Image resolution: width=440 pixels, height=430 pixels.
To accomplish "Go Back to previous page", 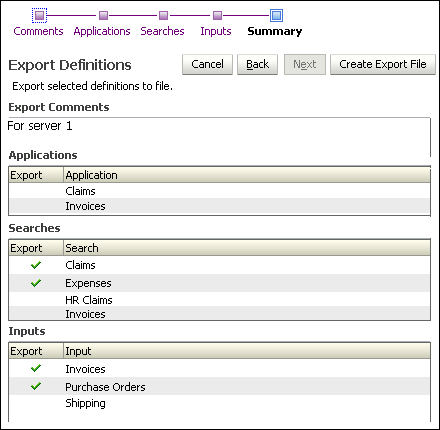I will pyautogui.click(x=257, y=64).
